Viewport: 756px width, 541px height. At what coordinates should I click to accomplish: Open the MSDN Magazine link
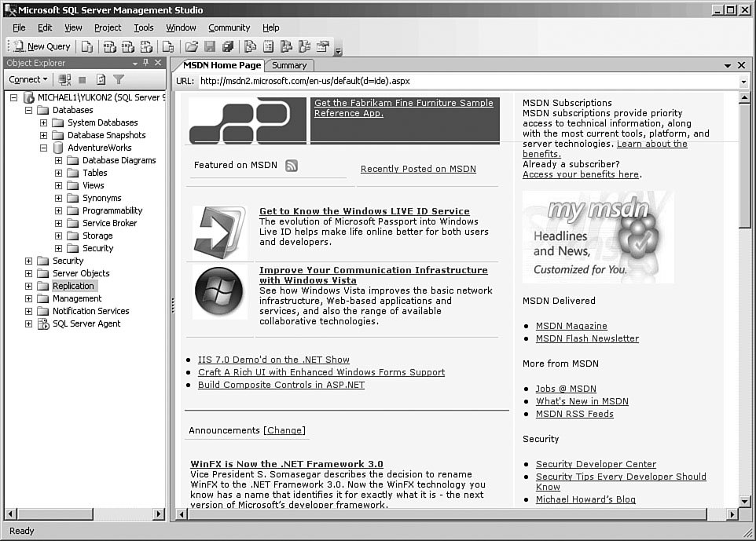[571, 326]
